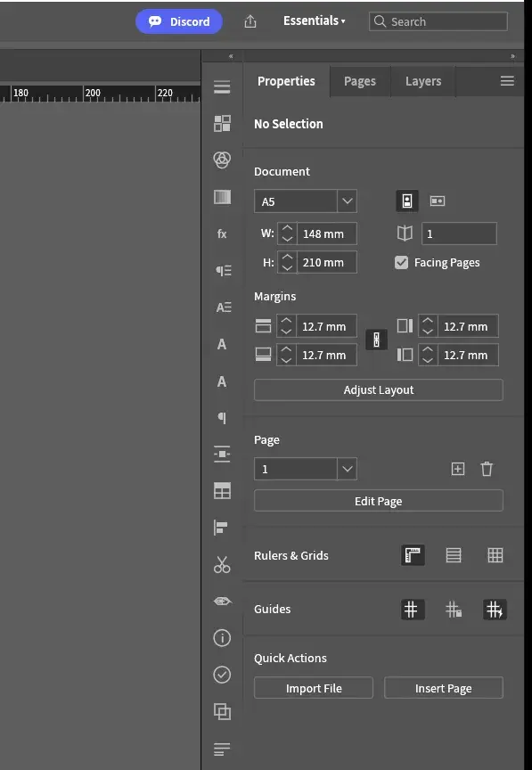532x770 pixels.
Task: Toggle Show Rulers in Rulers & Grids
Action: [413, 555]
